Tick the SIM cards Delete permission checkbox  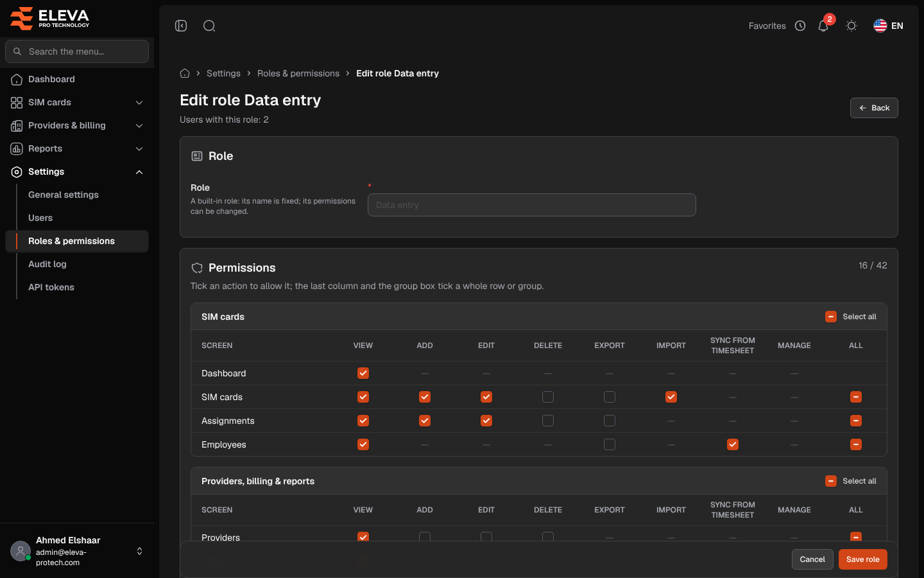548,397
